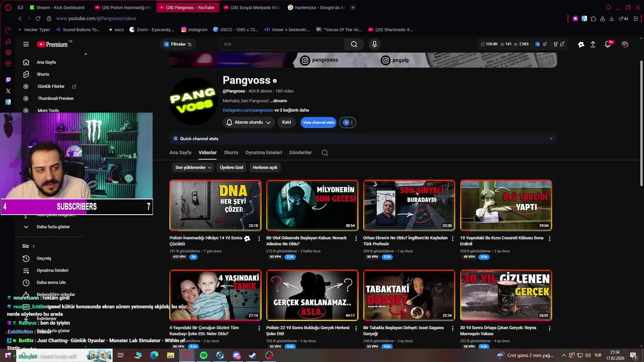Image resolution: width=644 pixels, height=362 pixels.
Task: Click 'View channel stats' button
Action: 318,123
